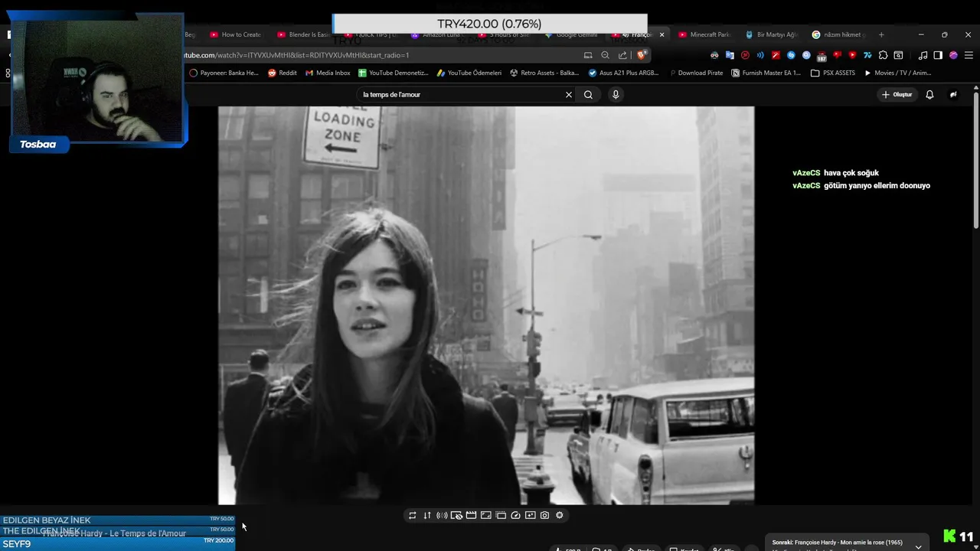Click the red YouTube play extension icon
Viewport: 980px width, 551px height.
[852, 55]
